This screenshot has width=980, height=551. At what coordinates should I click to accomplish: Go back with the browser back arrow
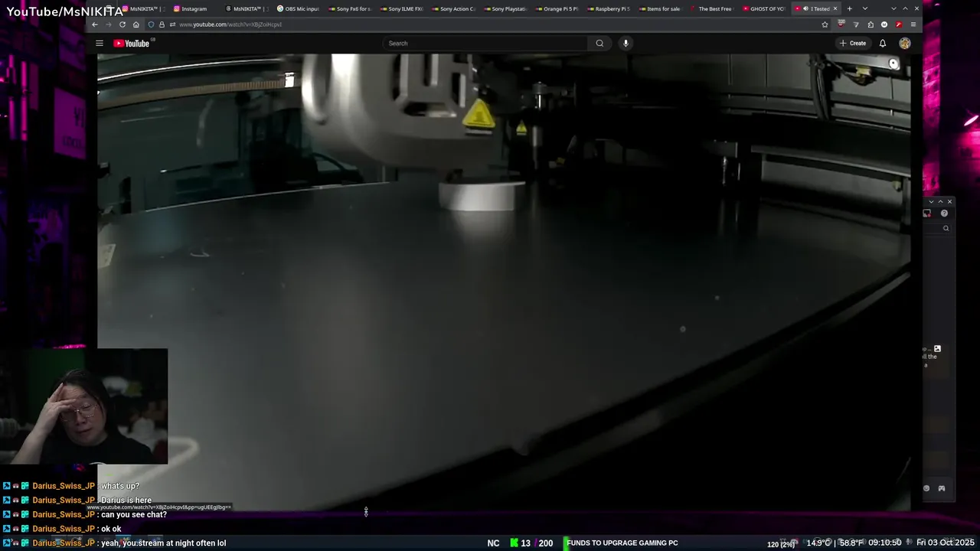95,24
